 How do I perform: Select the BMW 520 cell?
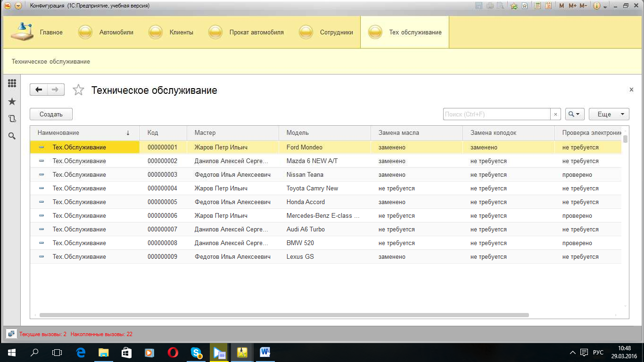(x=325, y=243)
